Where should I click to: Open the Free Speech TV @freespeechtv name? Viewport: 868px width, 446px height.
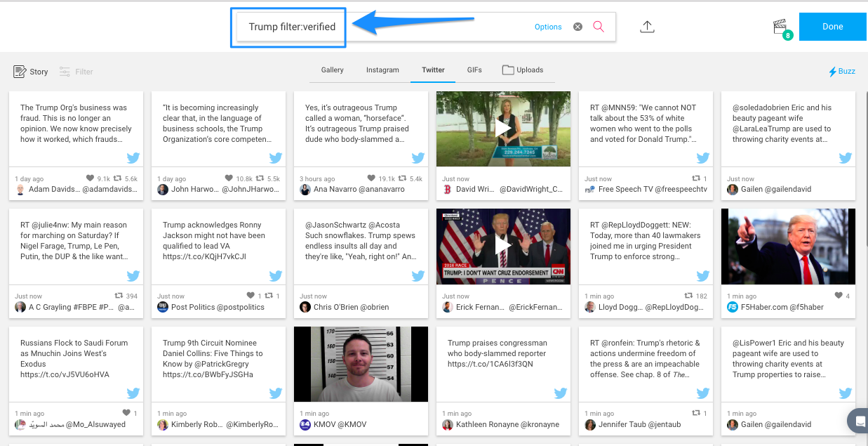(653, 190)
